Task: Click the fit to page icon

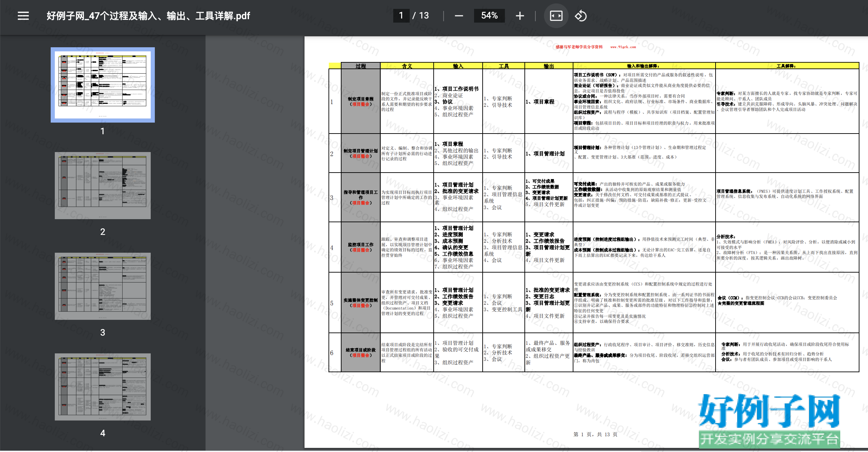Action: 556,16
